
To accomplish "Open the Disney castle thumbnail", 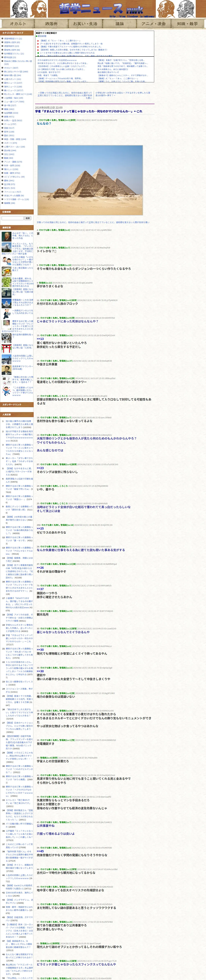I will point(7,247).
